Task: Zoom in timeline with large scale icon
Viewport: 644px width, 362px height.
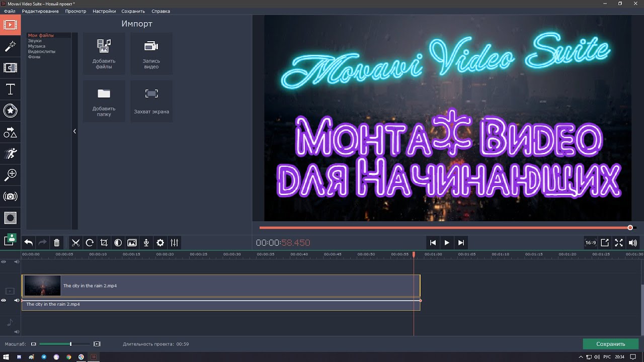Action: [97, 344]
